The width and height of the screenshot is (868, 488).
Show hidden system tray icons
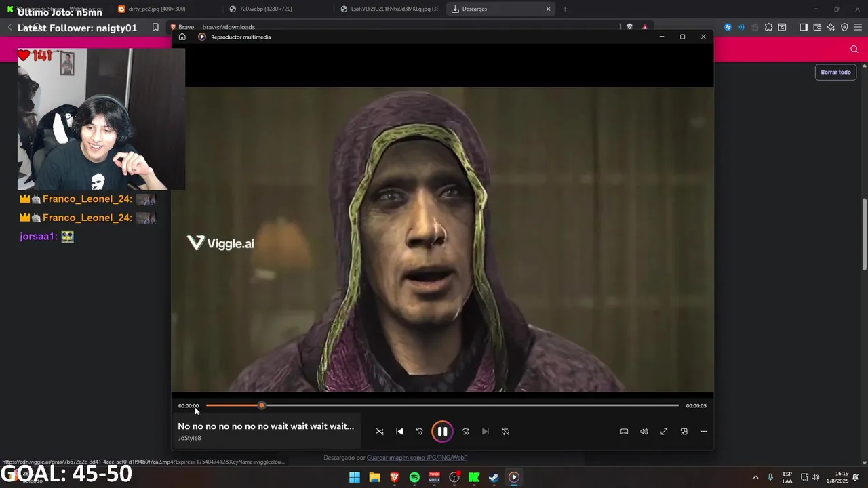755,477
